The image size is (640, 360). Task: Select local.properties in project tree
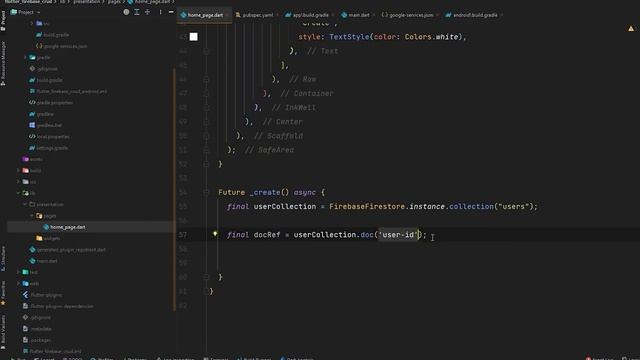[x=49, y=137]
